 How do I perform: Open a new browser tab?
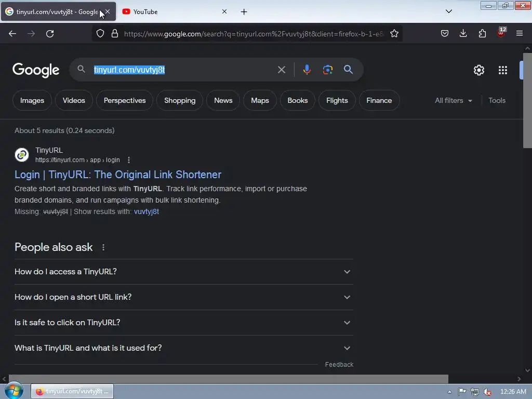(x=244, y=12)
